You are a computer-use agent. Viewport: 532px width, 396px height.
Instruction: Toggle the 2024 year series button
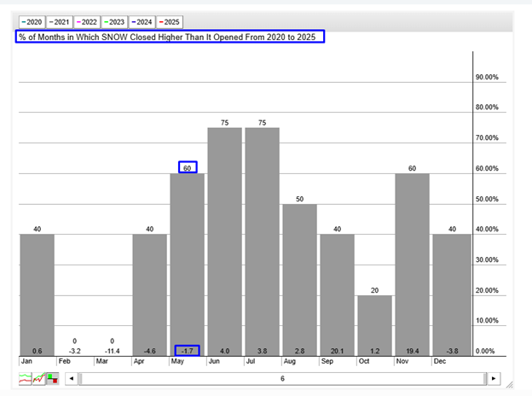click(x=142, y=22)
